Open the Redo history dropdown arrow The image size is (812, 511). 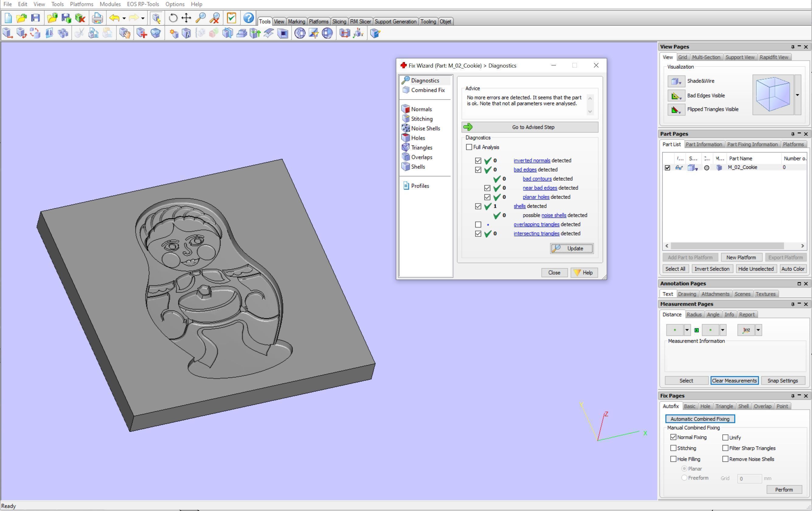pyautogui.click(x=143, y=18)
